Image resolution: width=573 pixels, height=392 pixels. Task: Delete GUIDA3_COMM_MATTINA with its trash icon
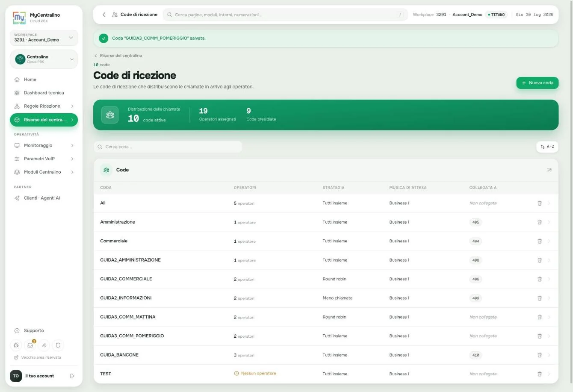coord(539,317)
